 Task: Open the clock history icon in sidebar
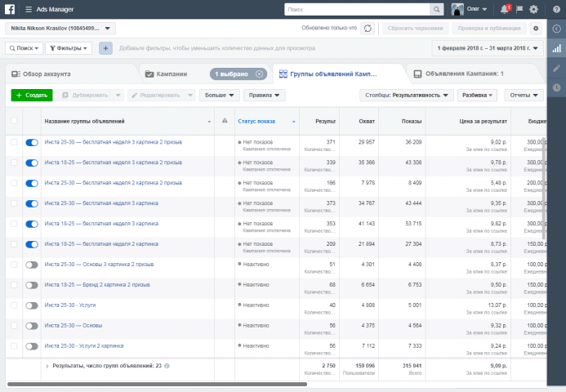[556, 87]
